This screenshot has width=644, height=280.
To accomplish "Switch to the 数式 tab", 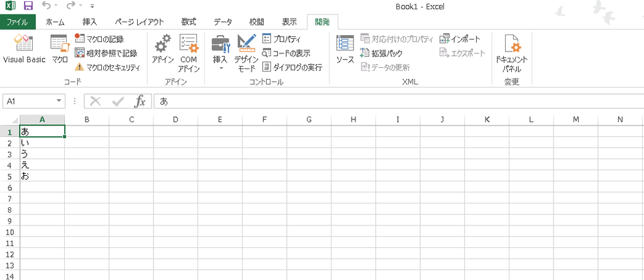I will pos(189,22).
